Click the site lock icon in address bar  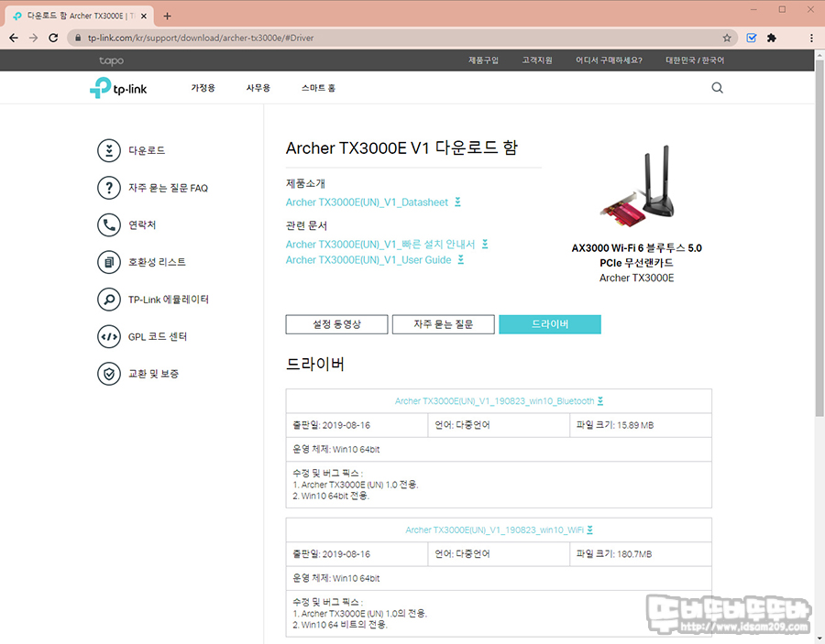click(78, 38)
